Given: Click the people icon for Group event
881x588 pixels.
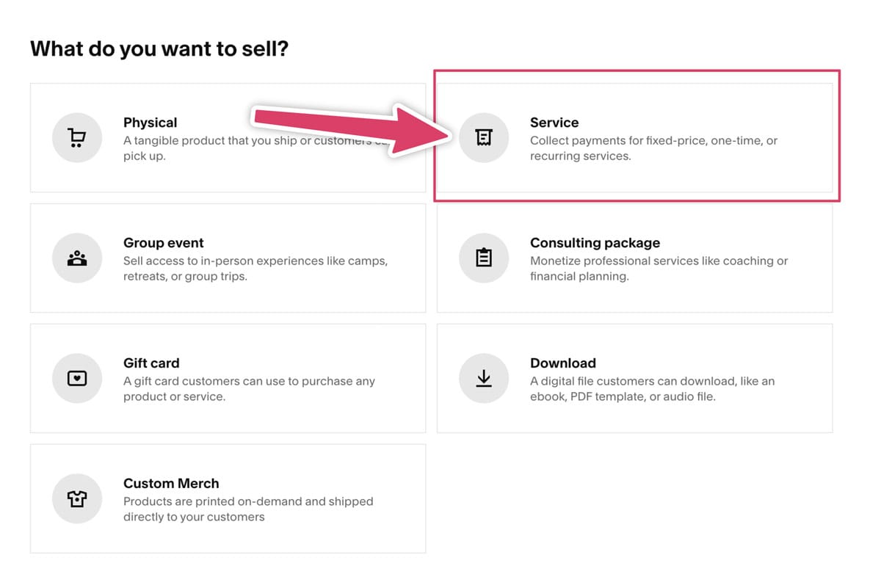Looking at the screenshot, I should [x=77, y=258].
